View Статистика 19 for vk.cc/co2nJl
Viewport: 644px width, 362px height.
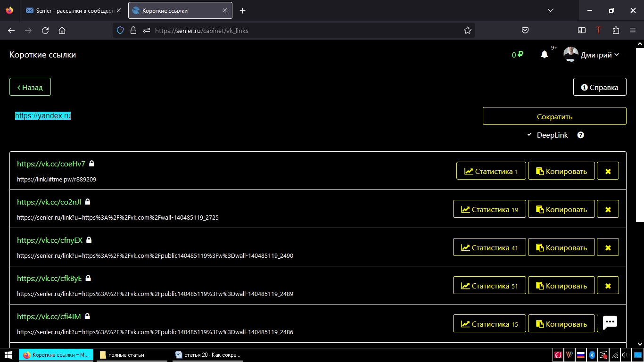[489, 209]
